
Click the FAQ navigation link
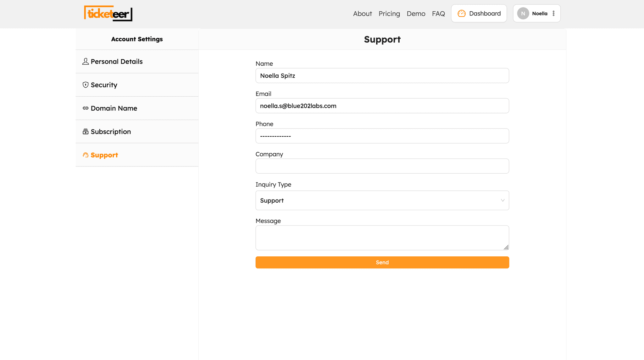click(438, 13)
